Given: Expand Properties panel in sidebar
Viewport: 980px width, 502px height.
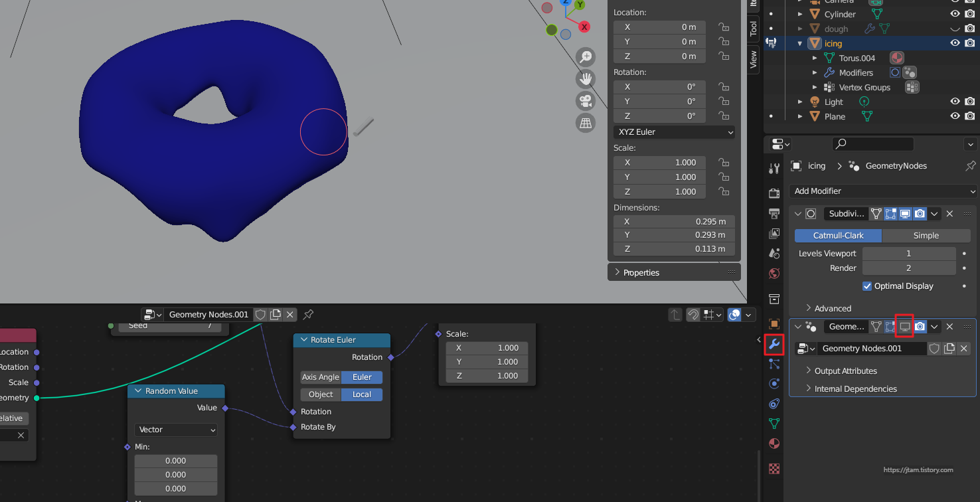Looking at the screenshot, I should tap(673, 272).
